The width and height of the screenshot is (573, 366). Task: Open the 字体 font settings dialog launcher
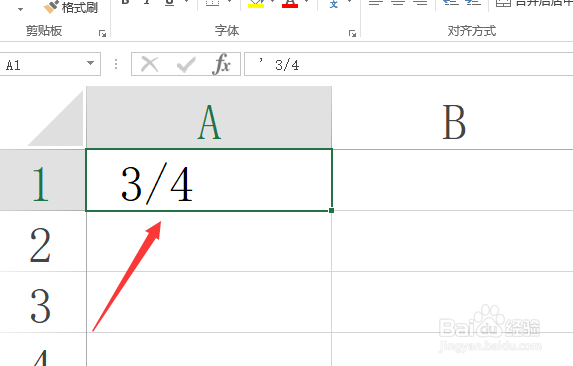click(352, 34)
